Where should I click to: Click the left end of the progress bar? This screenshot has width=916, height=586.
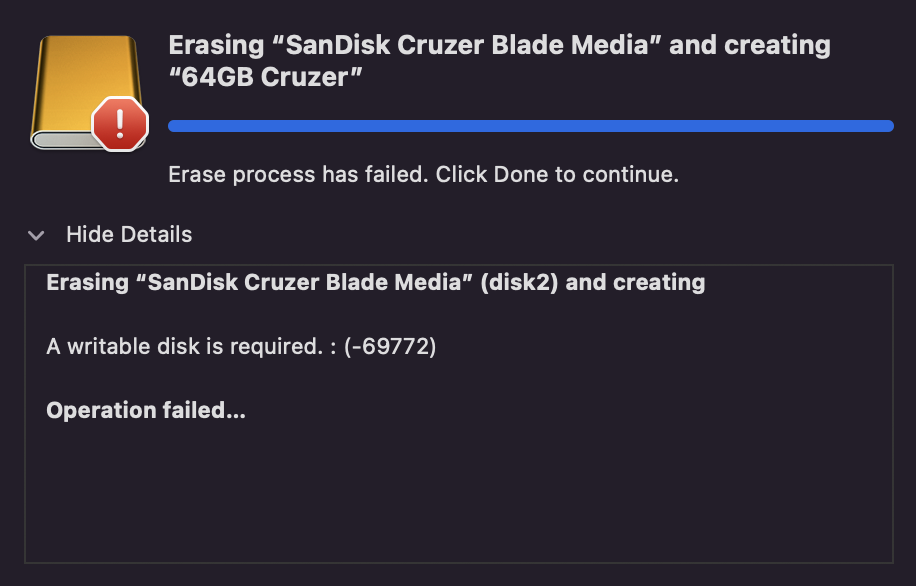pos(174,126)
